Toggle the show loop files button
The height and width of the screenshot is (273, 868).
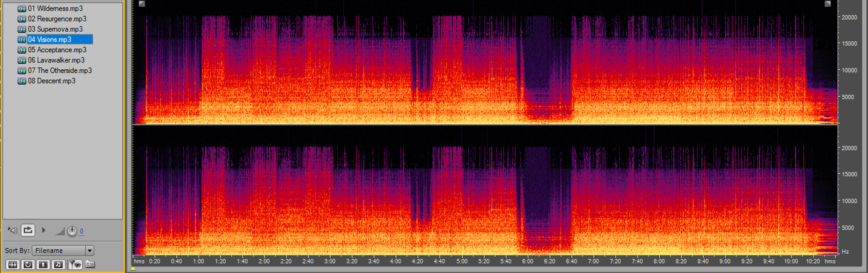click(x=28, y=264)
